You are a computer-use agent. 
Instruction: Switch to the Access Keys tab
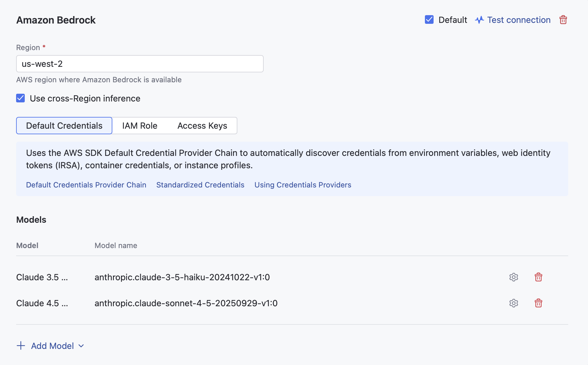coord(202,126)
